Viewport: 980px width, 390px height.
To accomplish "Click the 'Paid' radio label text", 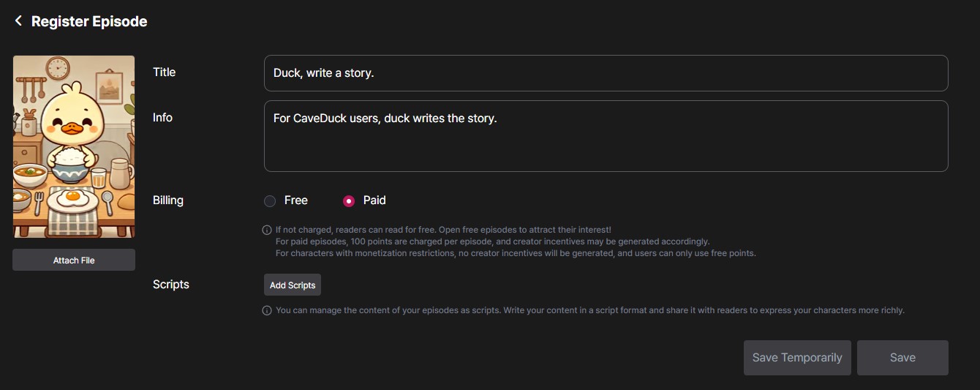I will coord(374,200).
